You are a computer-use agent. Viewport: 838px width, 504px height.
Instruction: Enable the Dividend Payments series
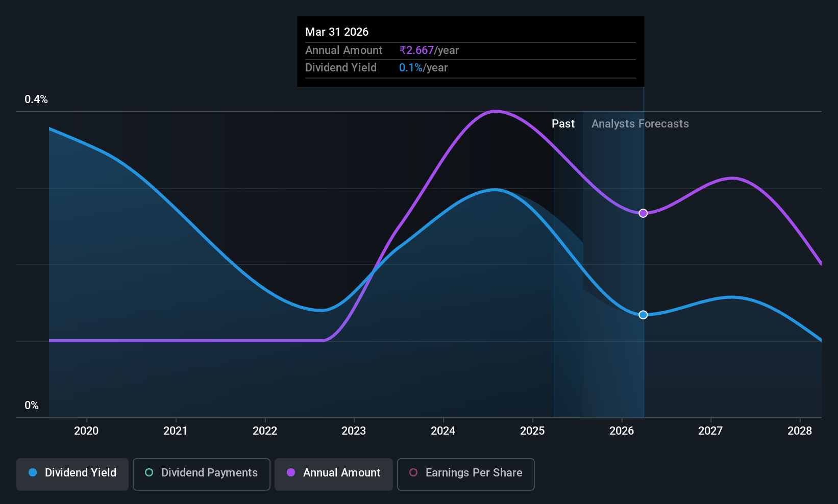(x=202, y=474)
